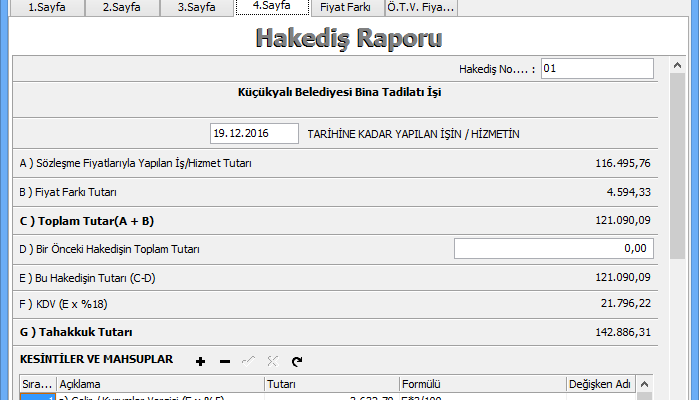This screenshot has width=699, height=400.
Task: Go to the 3.Sayfa tab
Action: click(196, 8)
